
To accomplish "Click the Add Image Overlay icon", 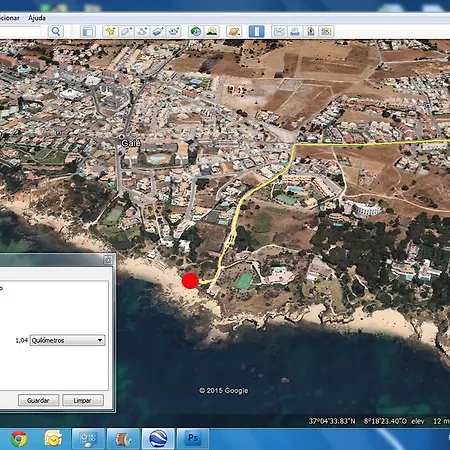I will tap(157, 32).
